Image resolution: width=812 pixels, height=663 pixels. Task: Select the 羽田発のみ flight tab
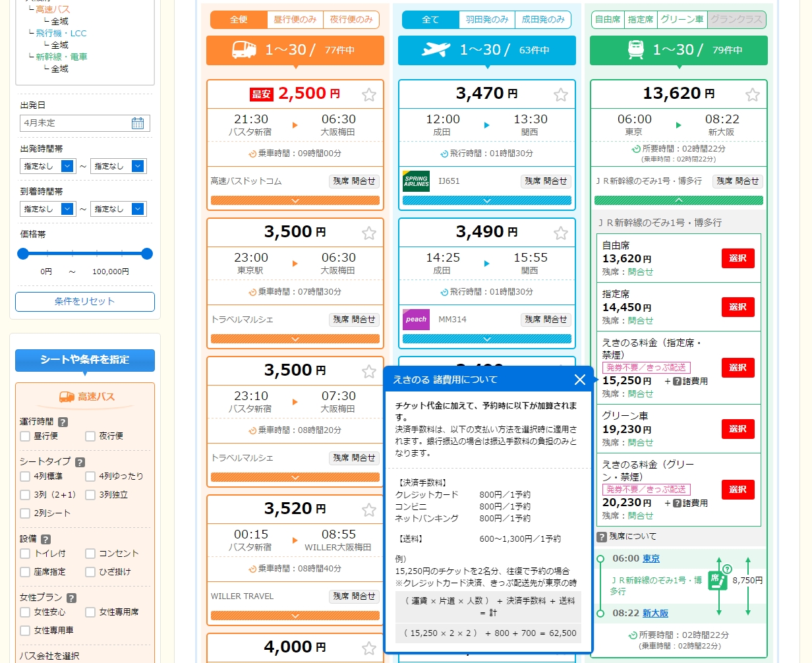pos(487,20)
